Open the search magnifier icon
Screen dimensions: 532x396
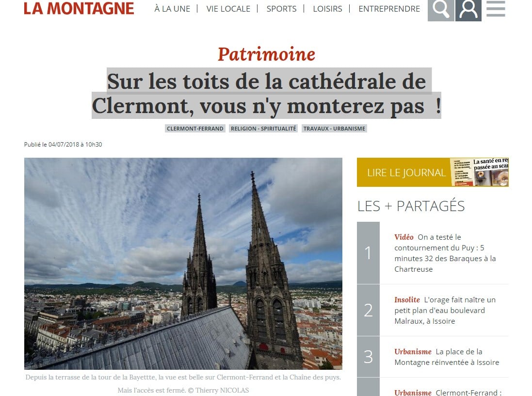[441, 10]
